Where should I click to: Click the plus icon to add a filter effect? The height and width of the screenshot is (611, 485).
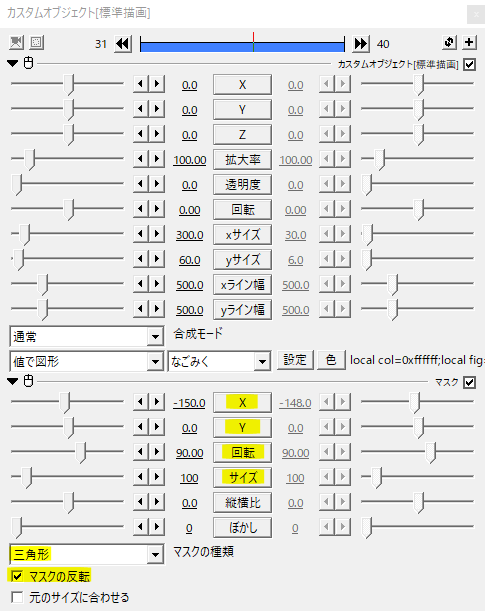click(469, 42)
